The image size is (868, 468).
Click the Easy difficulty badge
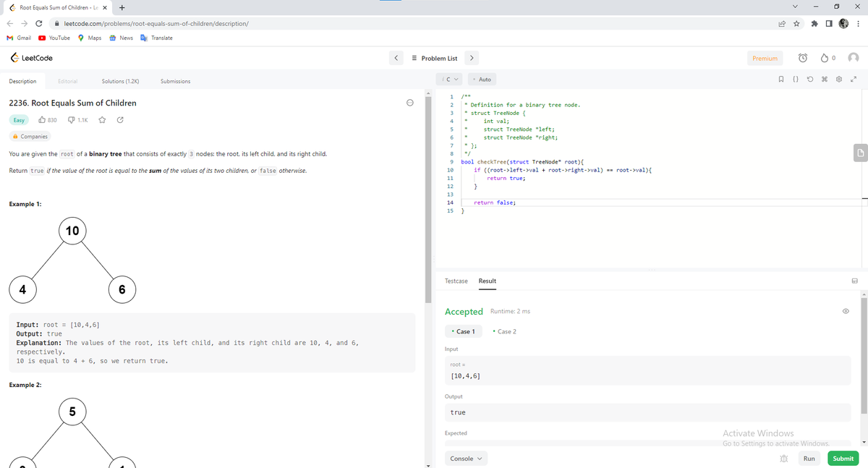[x=19, y=119]
